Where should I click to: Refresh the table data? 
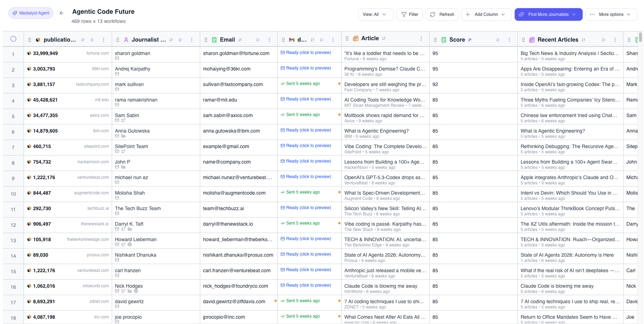click(x=442, y=14)
